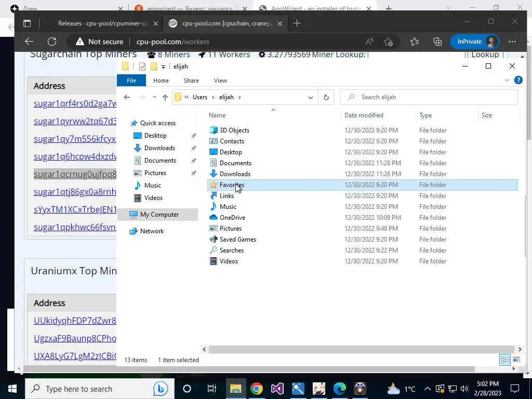Viewport: 532px width, 399px height.
Task: Go back in Edge browser
Action: coord(29,42)
